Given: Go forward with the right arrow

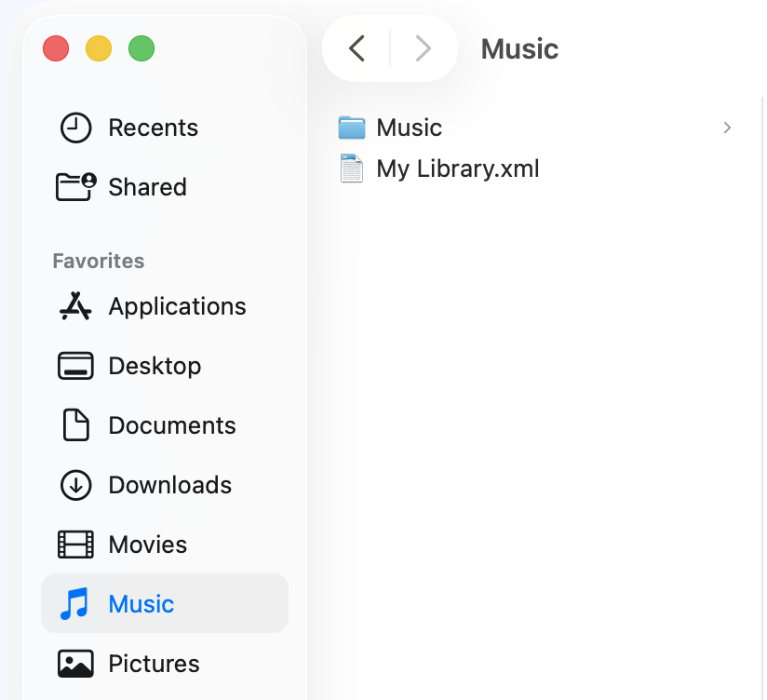Looking at the screenshot, I should click(424, 48).
